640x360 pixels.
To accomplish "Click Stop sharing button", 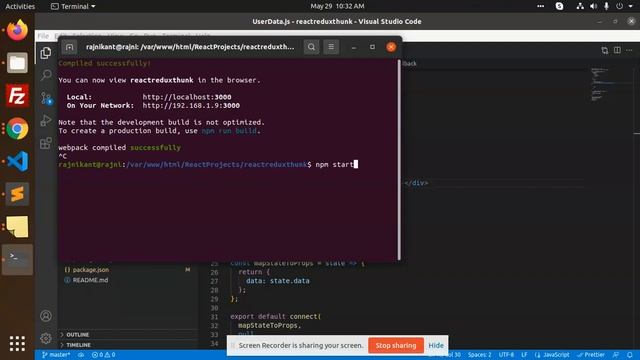I will click(396, 345).
